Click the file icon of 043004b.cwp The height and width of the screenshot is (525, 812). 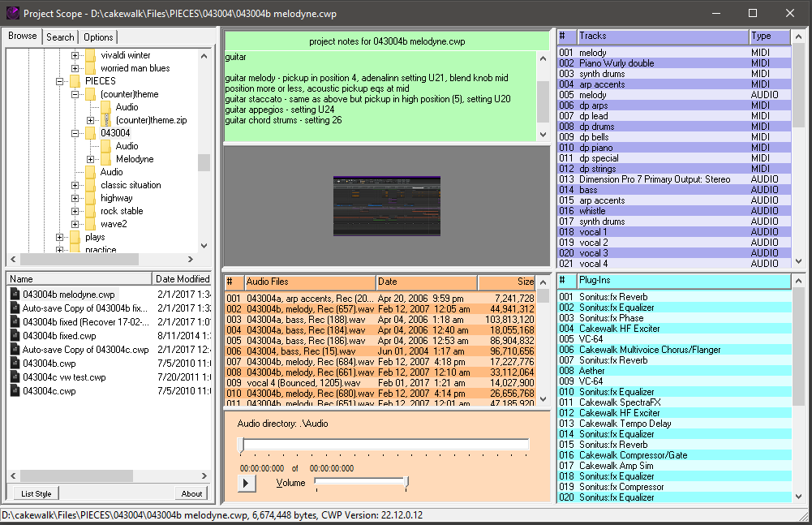15,363
